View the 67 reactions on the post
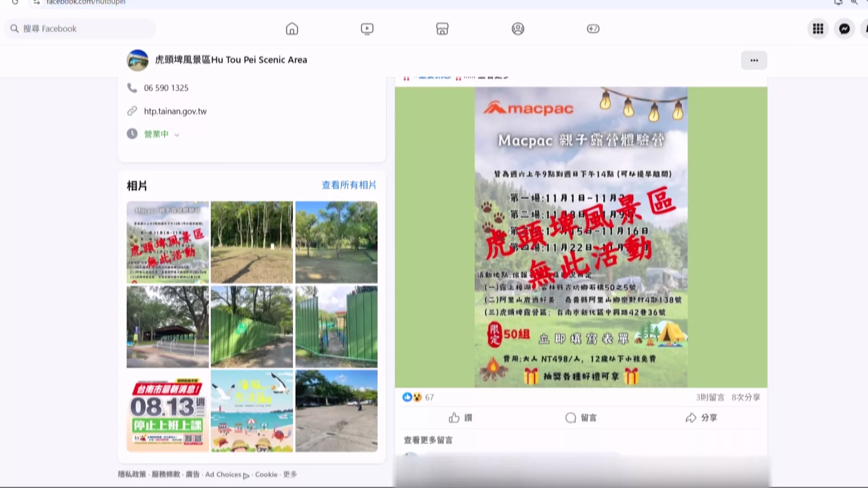Viewport: 868px width, 488px height. tap(429, 397)
